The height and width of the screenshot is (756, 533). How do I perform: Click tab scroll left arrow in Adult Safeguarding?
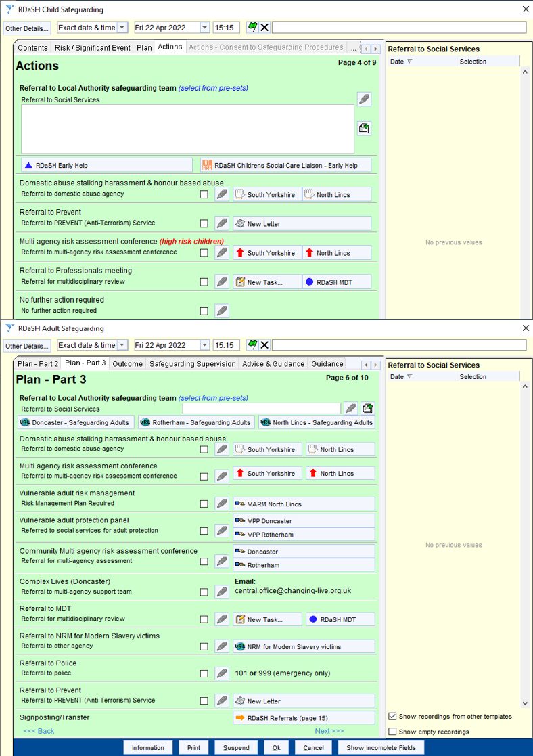pyautogui.click(x=367, y=365)
